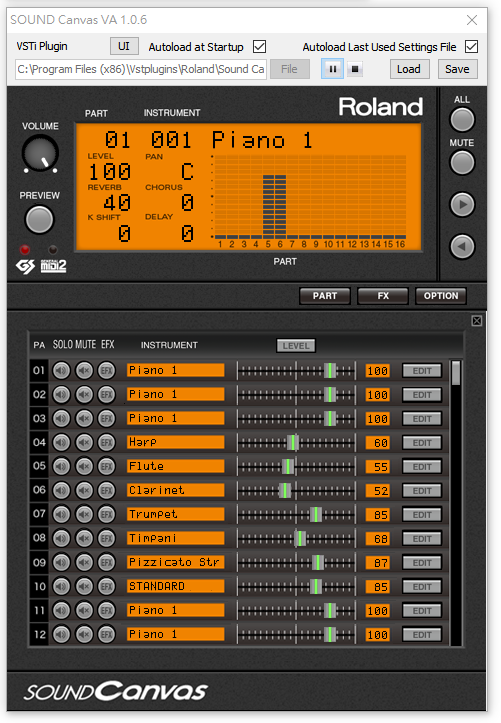Click the VOLUME knob
Screen dimensions: 501x723
coord(40,154)
